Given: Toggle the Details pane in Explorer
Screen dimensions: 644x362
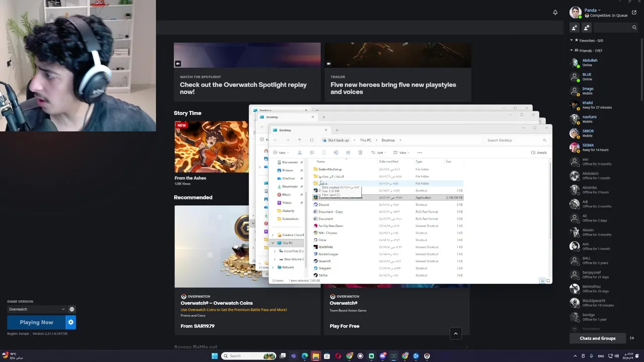Looking at the screenshot, I should click(539, 152).
